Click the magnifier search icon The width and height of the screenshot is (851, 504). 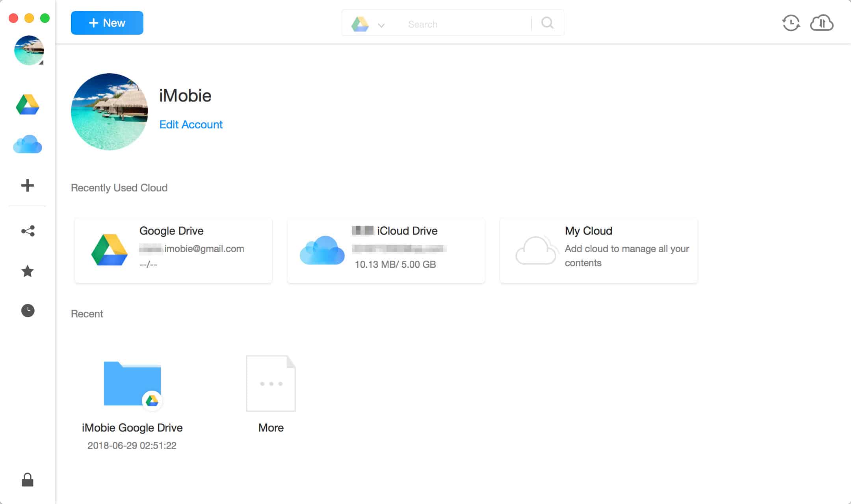pyautogui.click(x=547, y=23)
